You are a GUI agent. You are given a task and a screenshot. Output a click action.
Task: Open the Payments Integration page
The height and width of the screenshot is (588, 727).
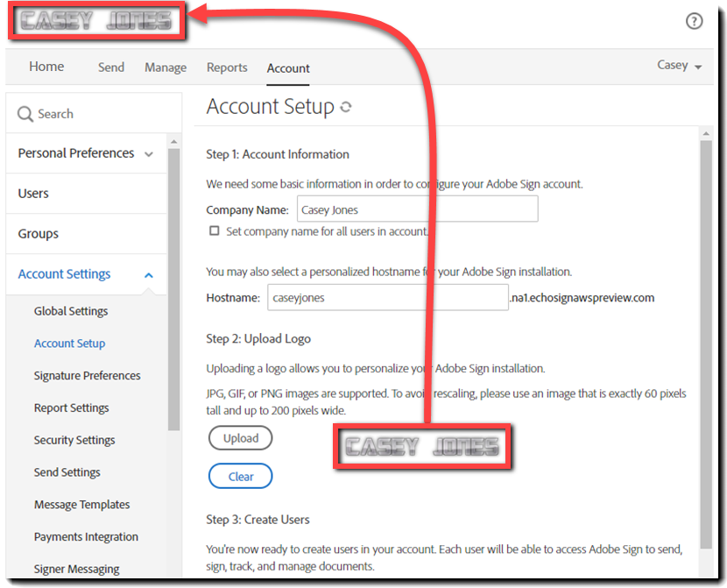(x=86, y=536)
